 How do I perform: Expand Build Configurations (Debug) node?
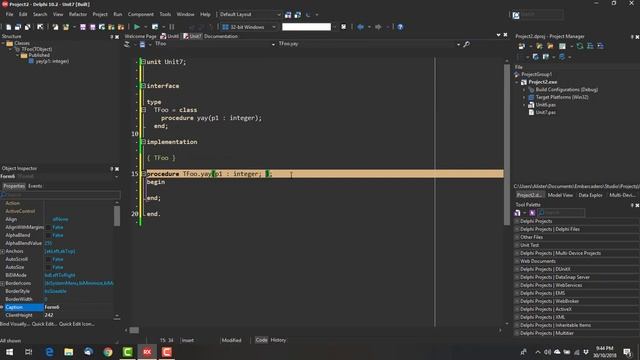pyautogui.click(x=524, y=90)
